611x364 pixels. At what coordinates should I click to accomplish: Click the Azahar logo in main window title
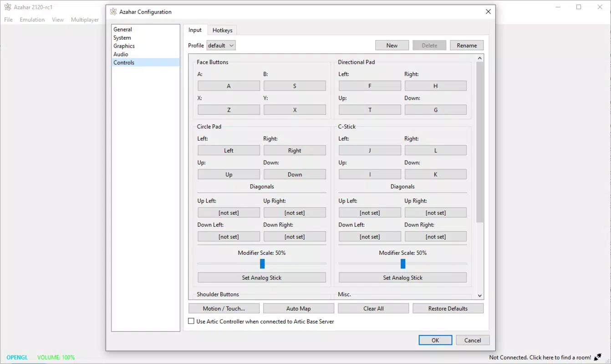pyautogui.click(x=8, y=7)
